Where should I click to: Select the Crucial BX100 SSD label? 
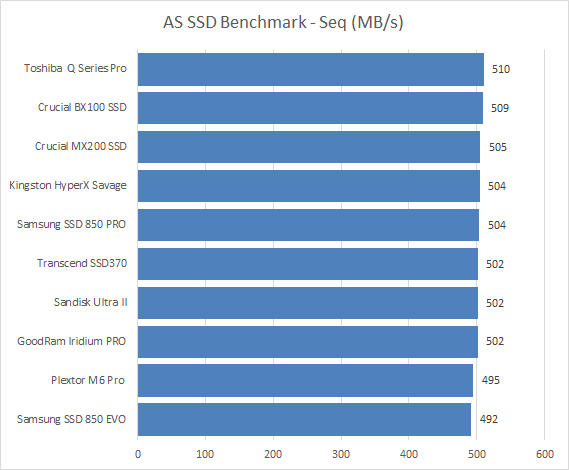[82, 107]
